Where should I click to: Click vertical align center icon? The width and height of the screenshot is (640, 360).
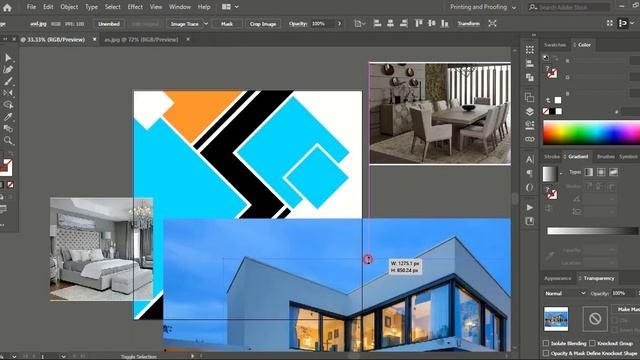(x=432, y=24)
